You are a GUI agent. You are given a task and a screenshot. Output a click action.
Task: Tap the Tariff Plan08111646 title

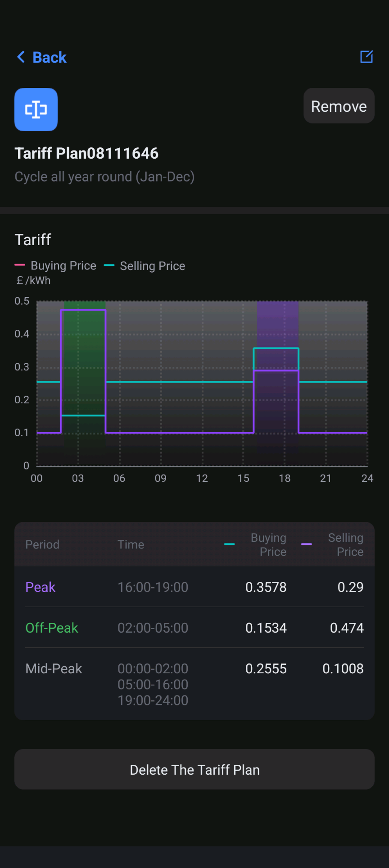click(x=86, y=153)
